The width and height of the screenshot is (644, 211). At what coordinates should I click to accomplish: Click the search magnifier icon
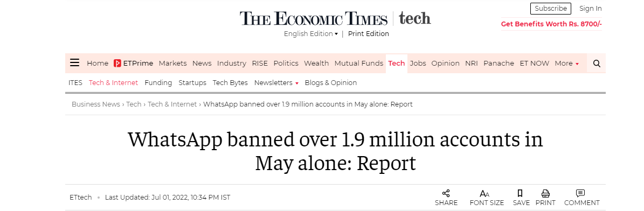tap(597, 64)
